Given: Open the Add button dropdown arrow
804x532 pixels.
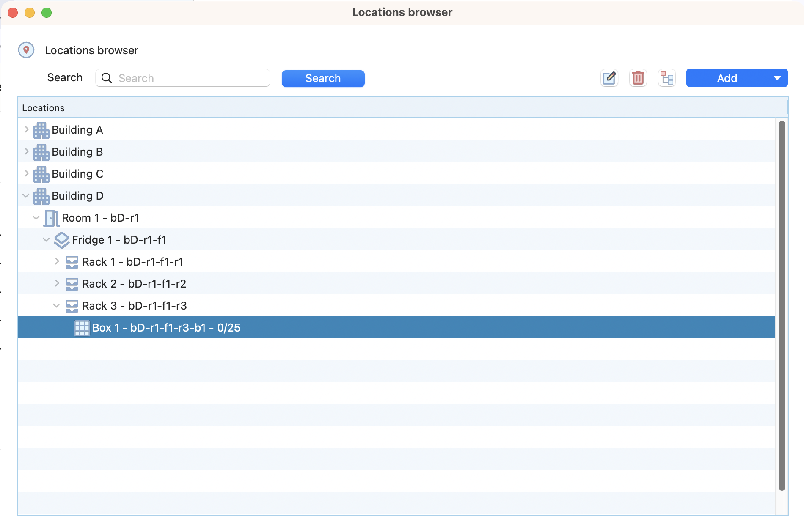Looking at the screenshot, I should [777, 78].
